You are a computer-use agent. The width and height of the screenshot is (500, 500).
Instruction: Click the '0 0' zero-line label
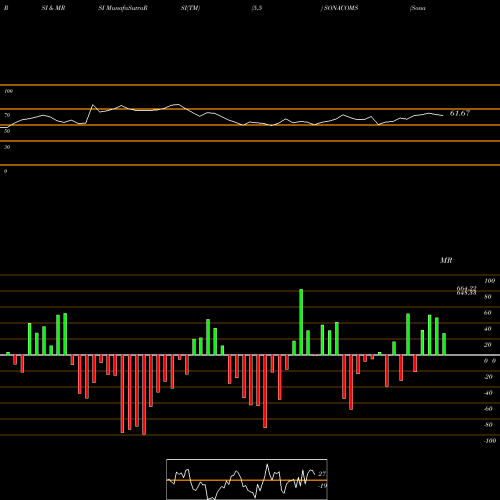tap(490, 361)
